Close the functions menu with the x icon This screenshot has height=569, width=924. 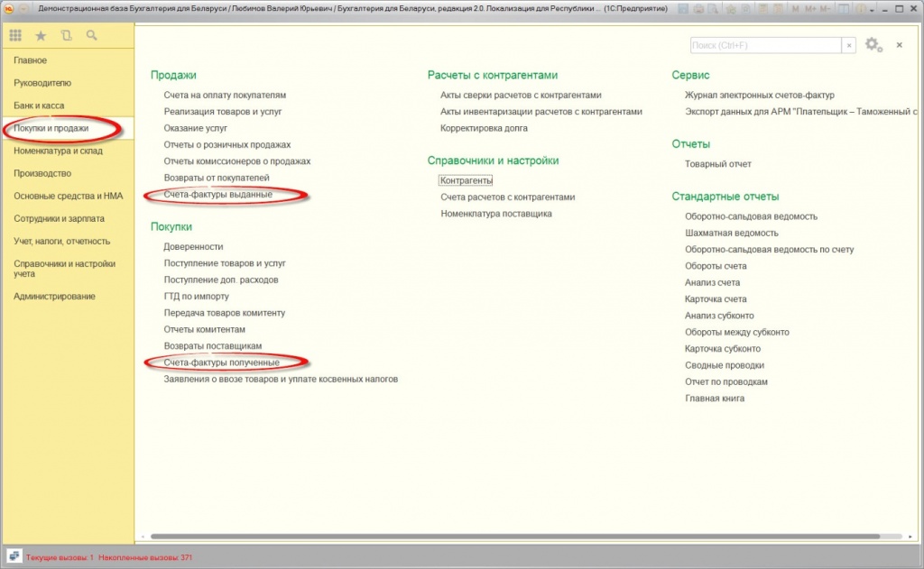coord(899,45)
